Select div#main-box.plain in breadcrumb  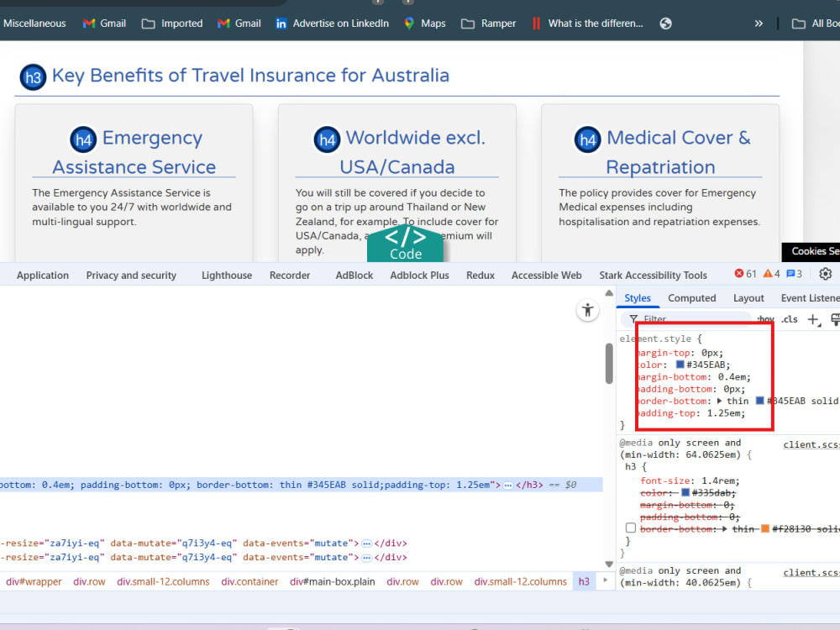332,582
